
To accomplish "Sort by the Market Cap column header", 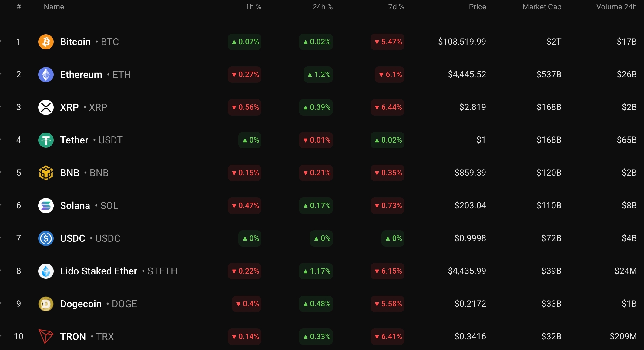I will pos(542,7).
